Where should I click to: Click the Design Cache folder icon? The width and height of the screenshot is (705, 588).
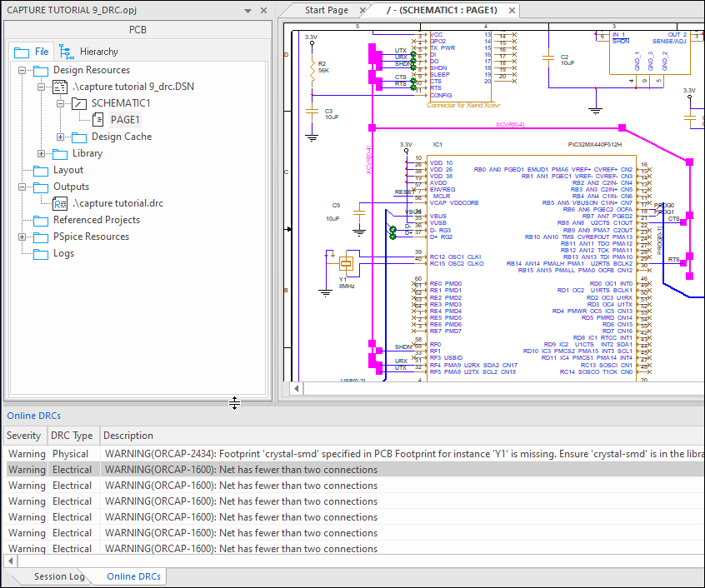coord(79,137)
